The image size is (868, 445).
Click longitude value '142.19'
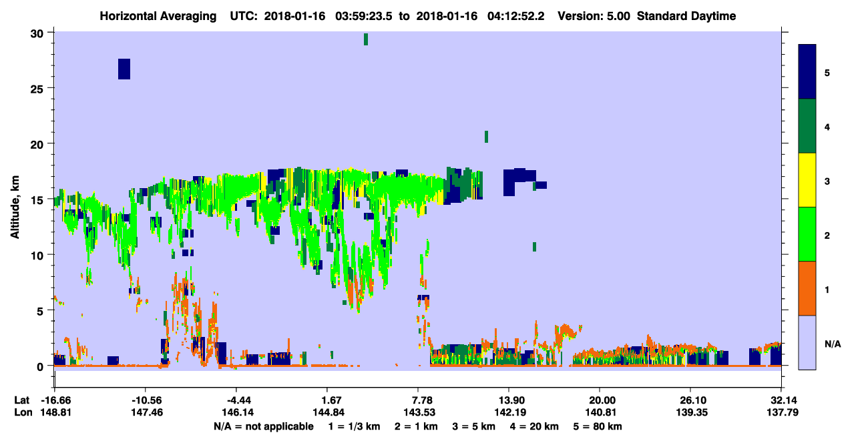509,413
